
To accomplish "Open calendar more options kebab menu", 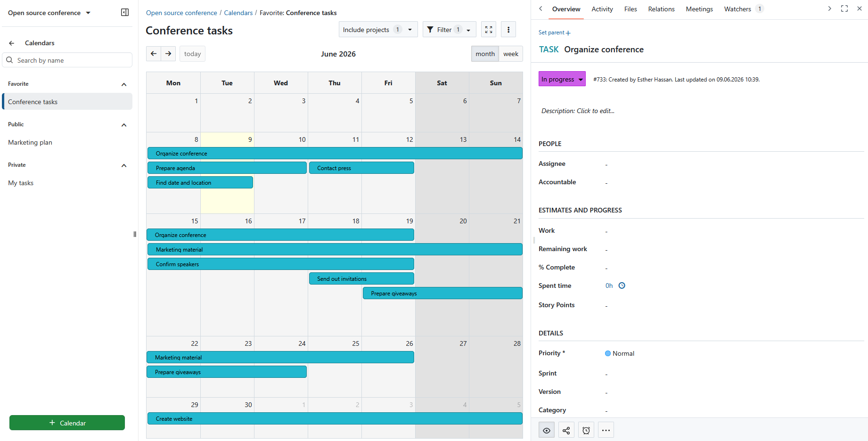I will coord(508,30).
